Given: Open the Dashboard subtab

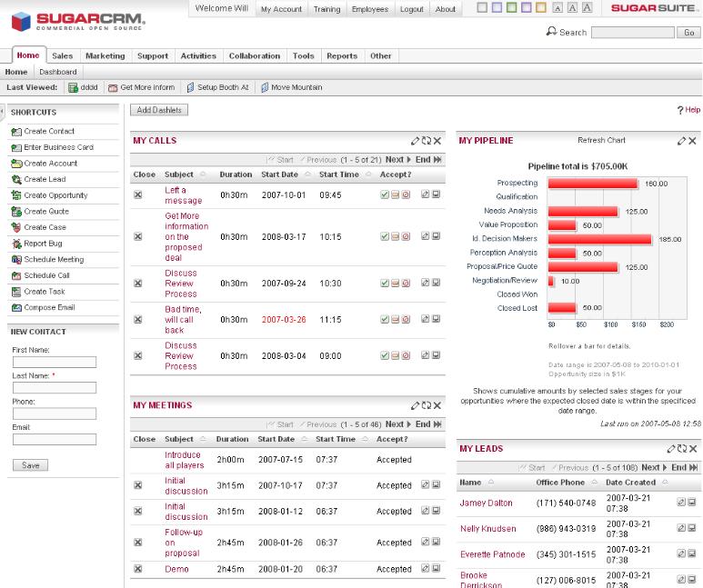Looking at the screenshot, I should pyautogui.click(x=58, y=72).
